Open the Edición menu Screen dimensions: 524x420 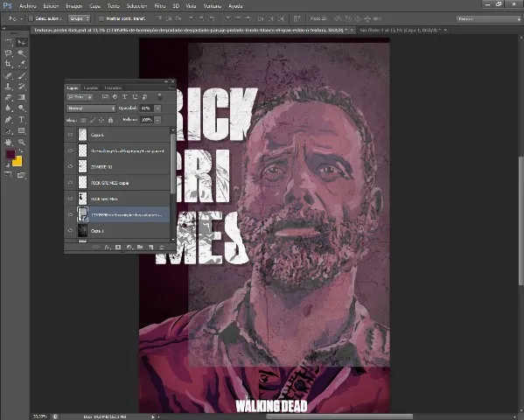51,6
